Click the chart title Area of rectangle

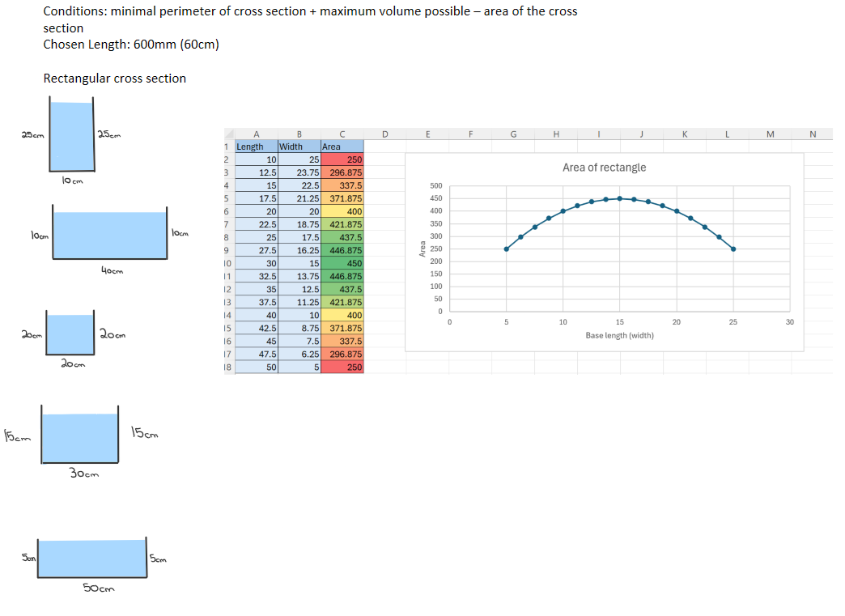coord(604,168)
